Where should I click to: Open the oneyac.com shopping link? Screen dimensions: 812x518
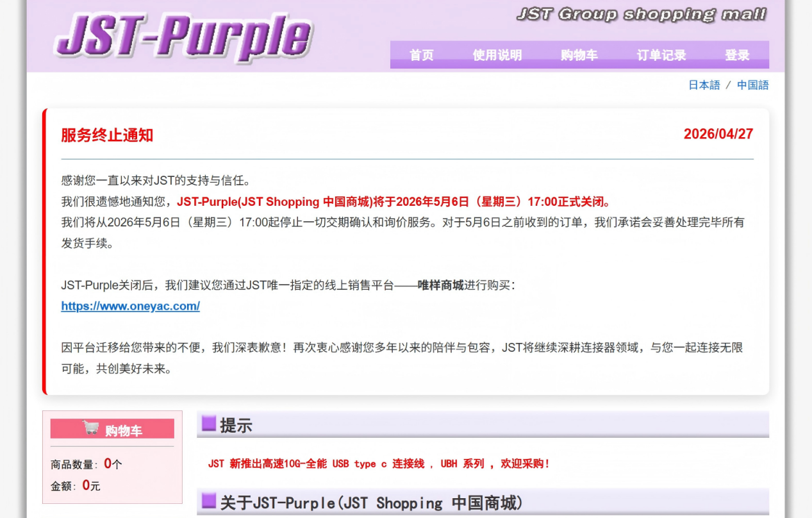coord(130,306)
